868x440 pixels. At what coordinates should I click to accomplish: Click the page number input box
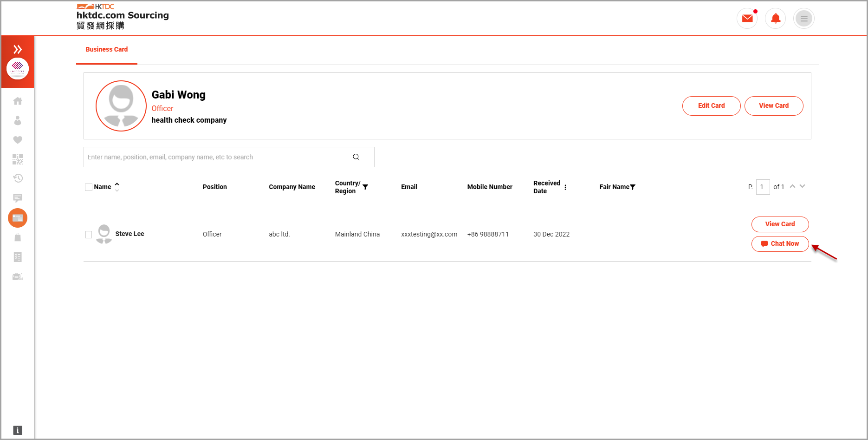tap(763, 187)
